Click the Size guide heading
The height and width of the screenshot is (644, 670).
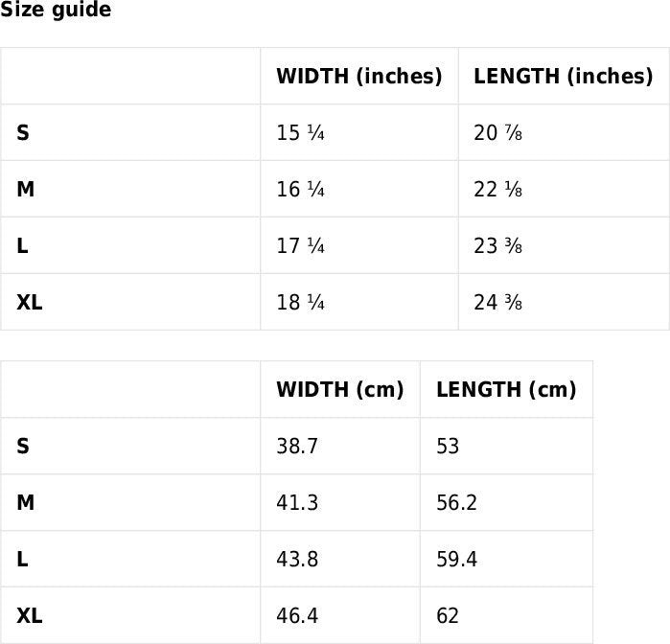[x=56, y=11]
